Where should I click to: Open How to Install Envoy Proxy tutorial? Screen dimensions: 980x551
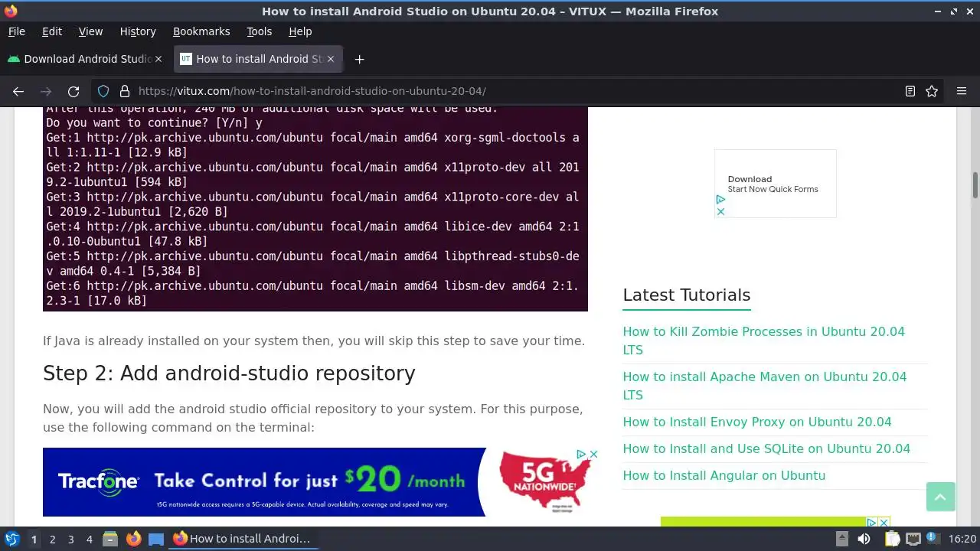pyautogui.click(x=757, y=422)
